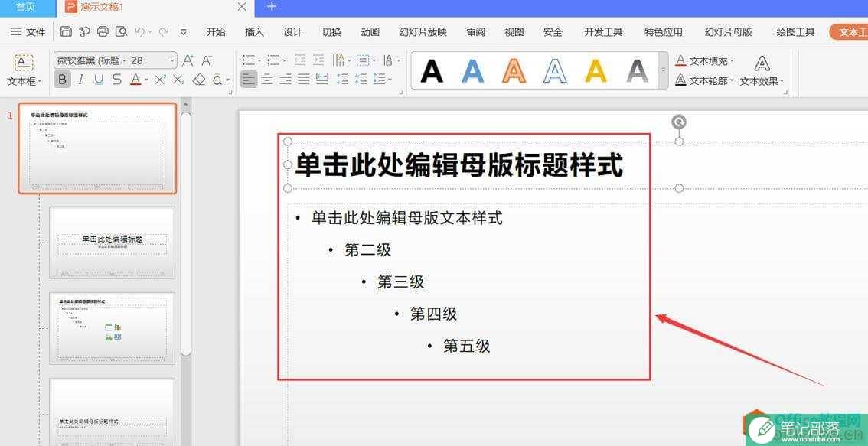Click the thumbnail panel vertical scrollbar

186,233
